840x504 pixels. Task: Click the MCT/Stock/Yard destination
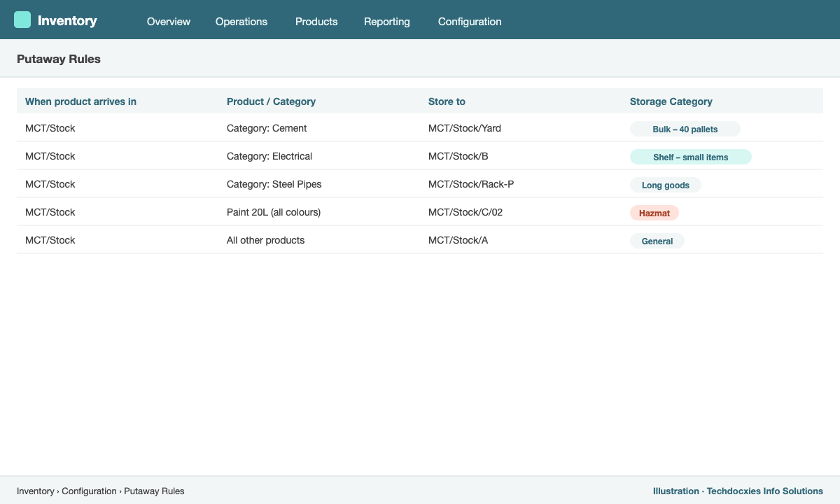pyautogui.click(x=465, y=128)
